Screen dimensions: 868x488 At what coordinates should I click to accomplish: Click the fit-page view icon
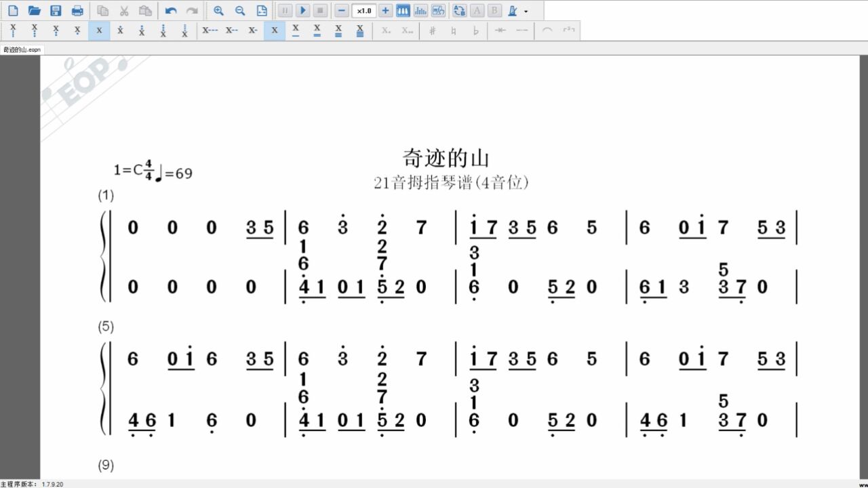point(262,11)
